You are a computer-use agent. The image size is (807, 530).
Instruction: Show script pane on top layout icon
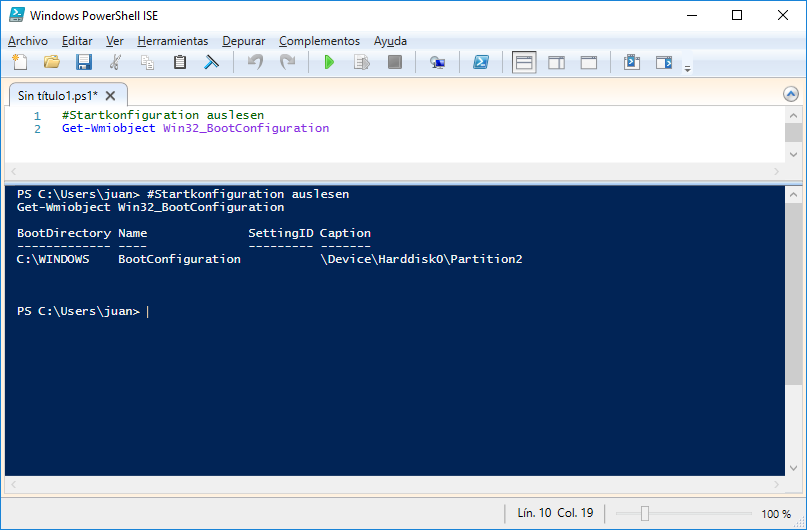(x=524, y=62)
